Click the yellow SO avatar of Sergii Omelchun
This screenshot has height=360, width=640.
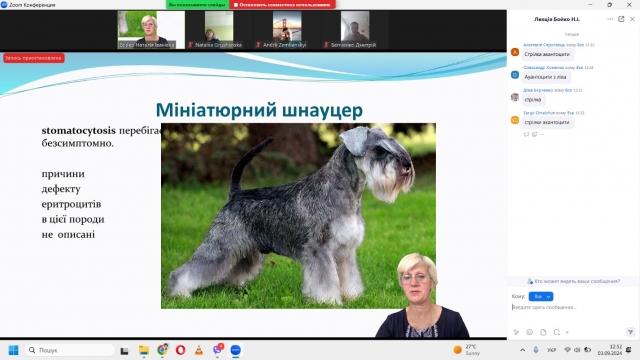point(515,120)
